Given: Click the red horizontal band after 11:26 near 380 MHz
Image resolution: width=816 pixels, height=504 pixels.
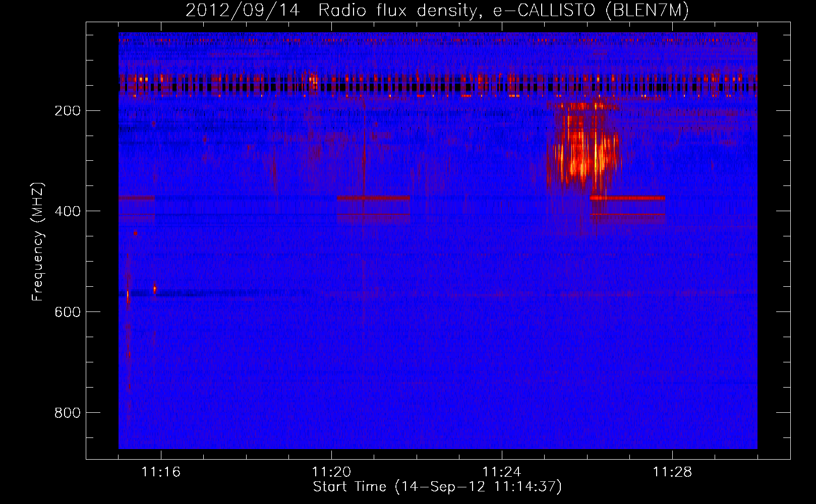Looking at the screenshot, I should 628,198.
